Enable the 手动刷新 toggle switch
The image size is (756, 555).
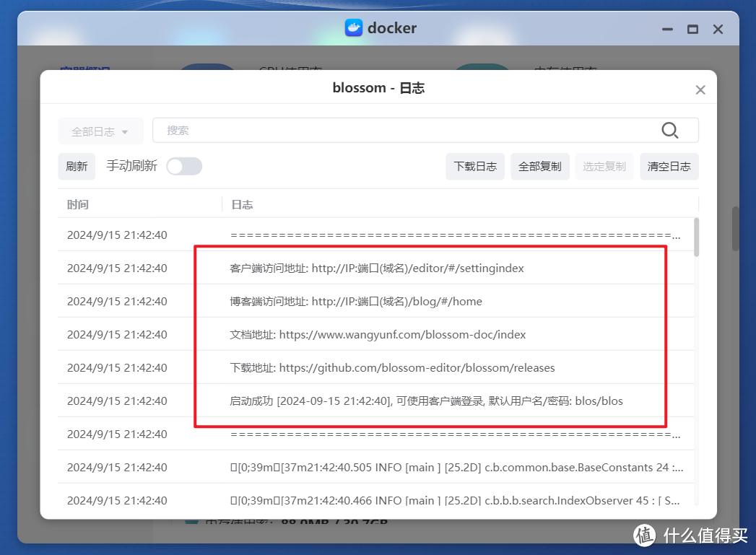click(184, 166)
